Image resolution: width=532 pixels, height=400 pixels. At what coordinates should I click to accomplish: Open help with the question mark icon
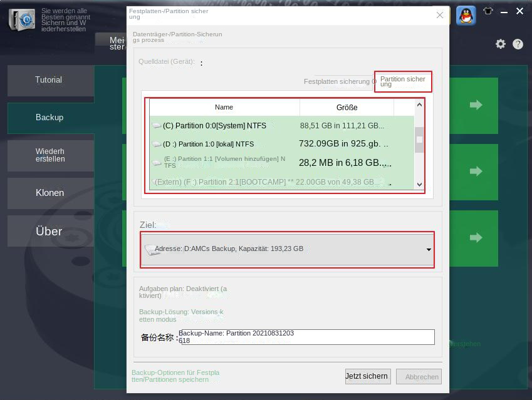[x=518, y=44]
